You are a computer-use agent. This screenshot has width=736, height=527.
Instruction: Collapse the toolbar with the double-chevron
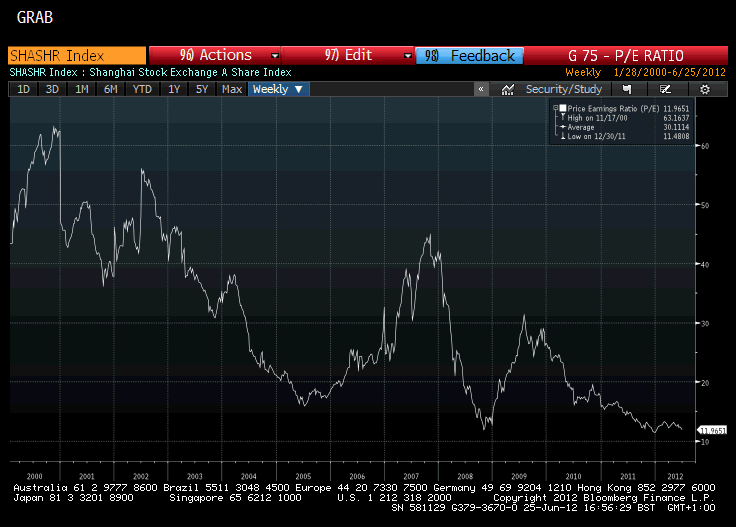coord(481,89)
